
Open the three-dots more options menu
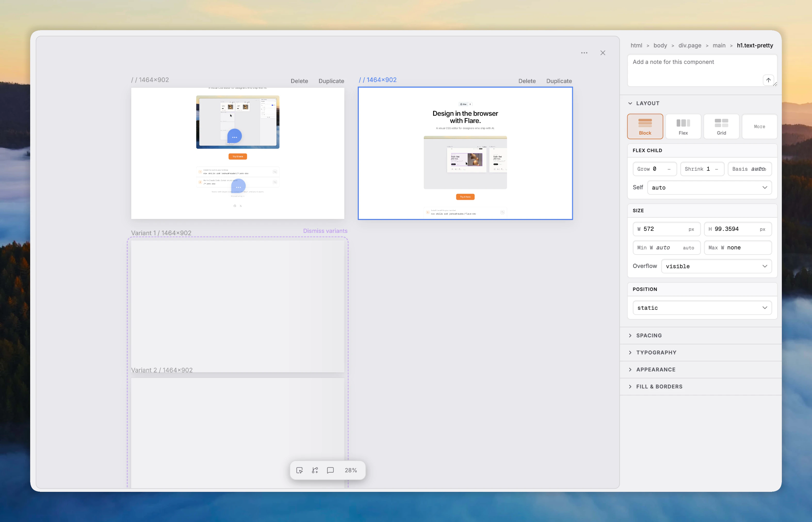click(584, 53)
